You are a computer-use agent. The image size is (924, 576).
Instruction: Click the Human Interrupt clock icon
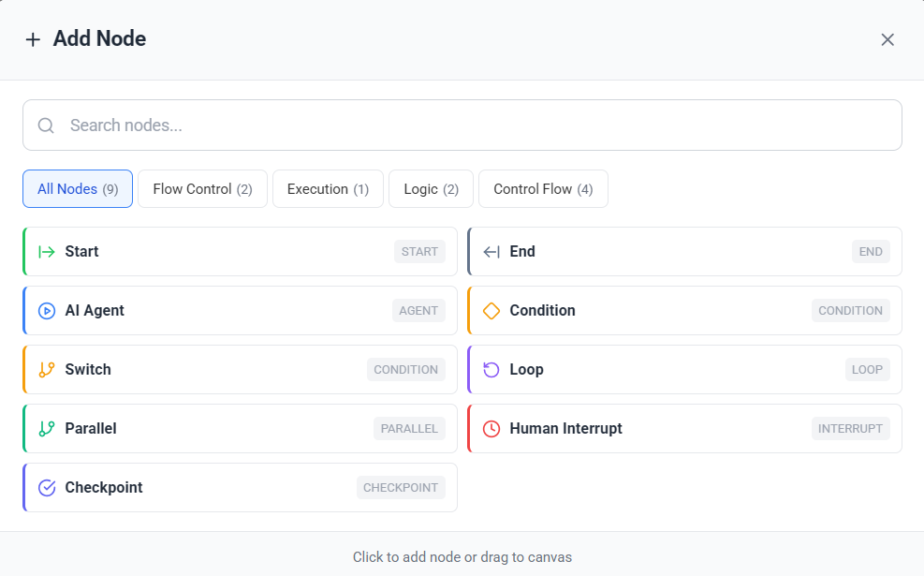tap(491, 429)
